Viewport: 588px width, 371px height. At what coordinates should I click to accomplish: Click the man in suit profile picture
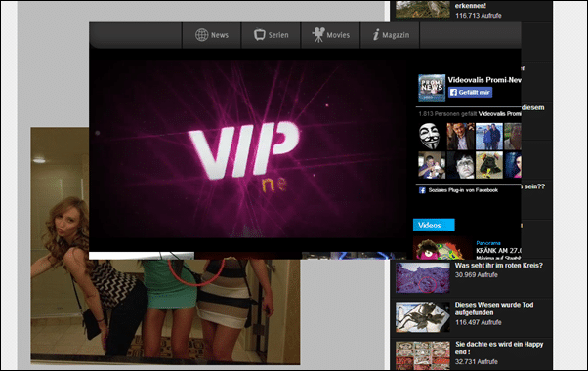(460, 137)
